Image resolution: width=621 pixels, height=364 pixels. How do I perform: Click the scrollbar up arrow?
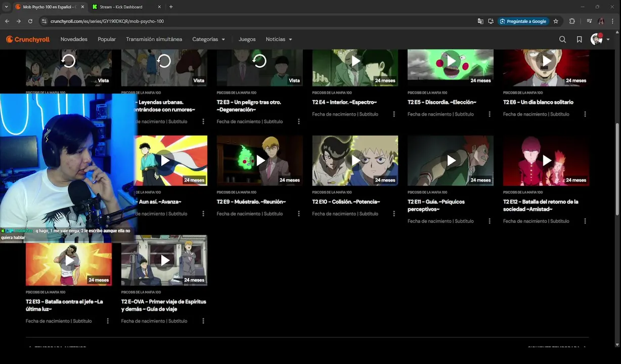pyautogui.click(x=617, y=31)
